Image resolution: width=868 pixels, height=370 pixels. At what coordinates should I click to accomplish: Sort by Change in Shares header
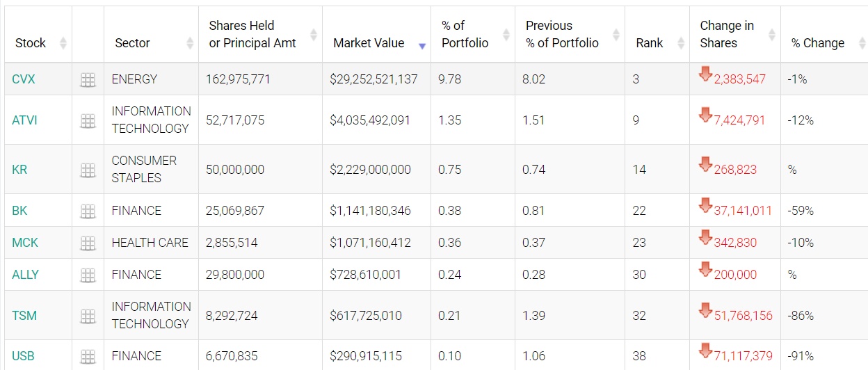727,35
